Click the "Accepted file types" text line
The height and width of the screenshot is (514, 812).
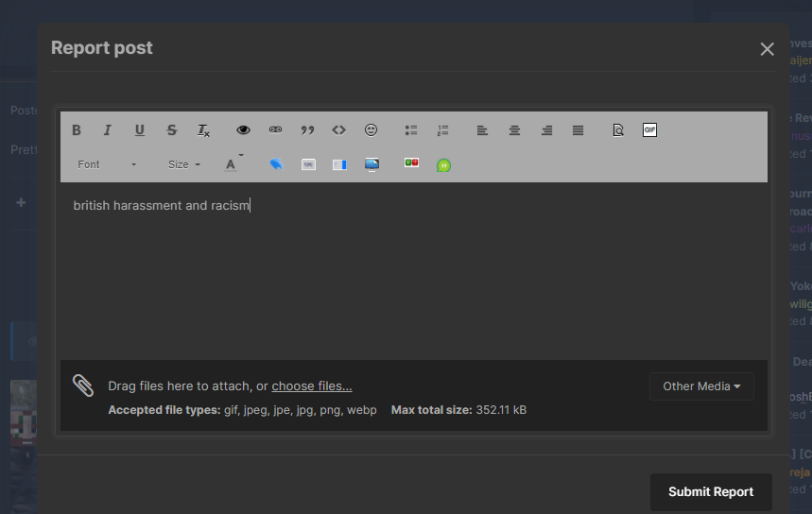[242, 410]
